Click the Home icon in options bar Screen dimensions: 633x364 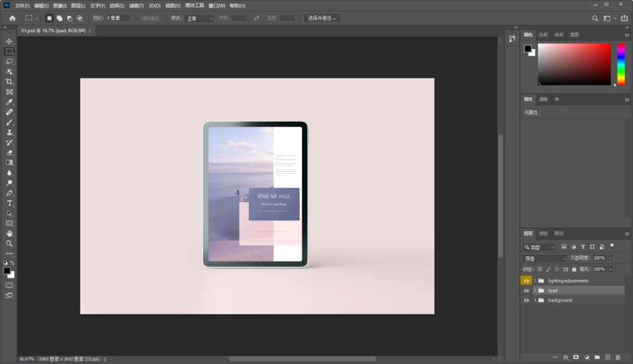coord(12,18)
